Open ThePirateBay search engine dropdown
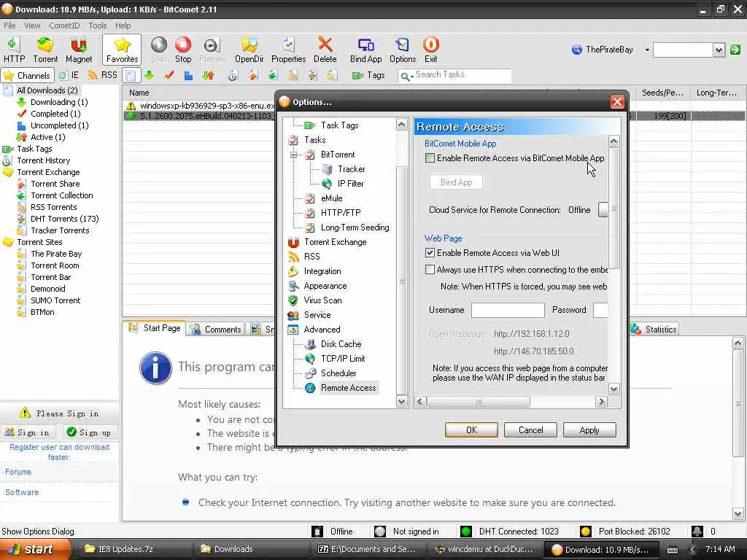Screen dimensions: 747x560 tap(647, 50)
